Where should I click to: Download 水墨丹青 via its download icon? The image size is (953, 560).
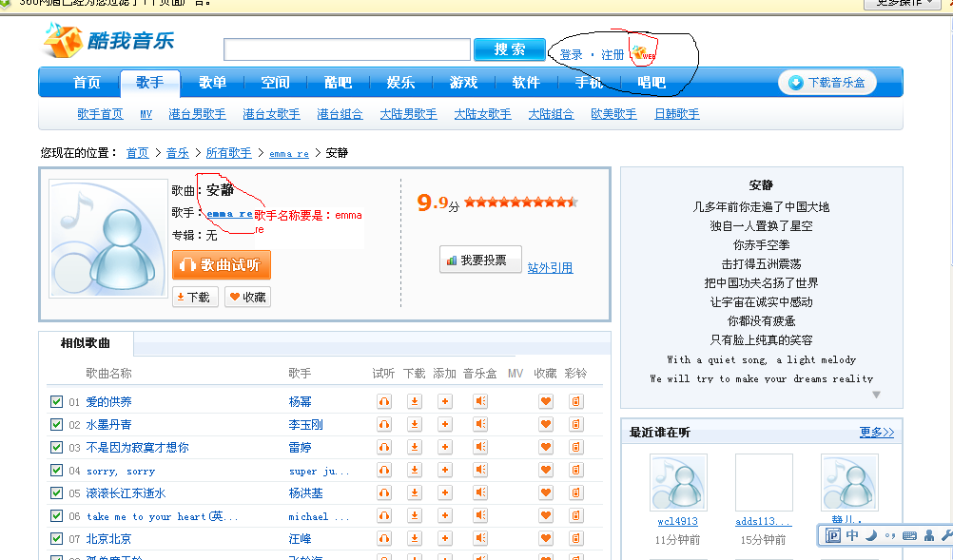click(x=415, y=425)
